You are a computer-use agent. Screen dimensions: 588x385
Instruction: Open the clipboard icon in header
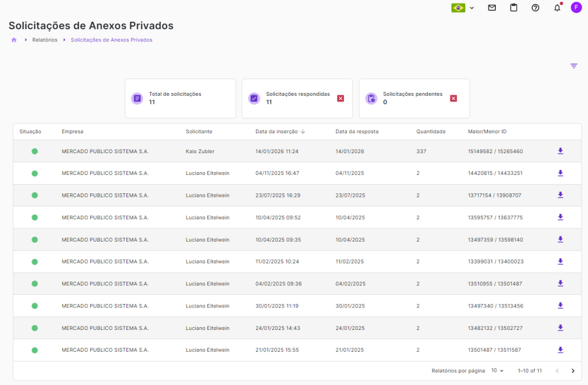pos(513,8)
